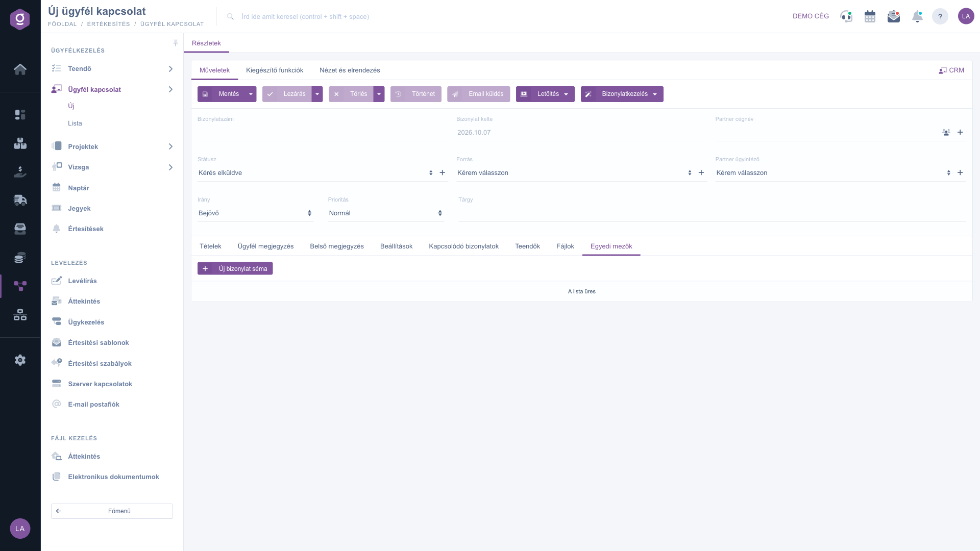Open the mail envelope icon in header
This screenshot has height=551, width=980.
coord(893,16)
